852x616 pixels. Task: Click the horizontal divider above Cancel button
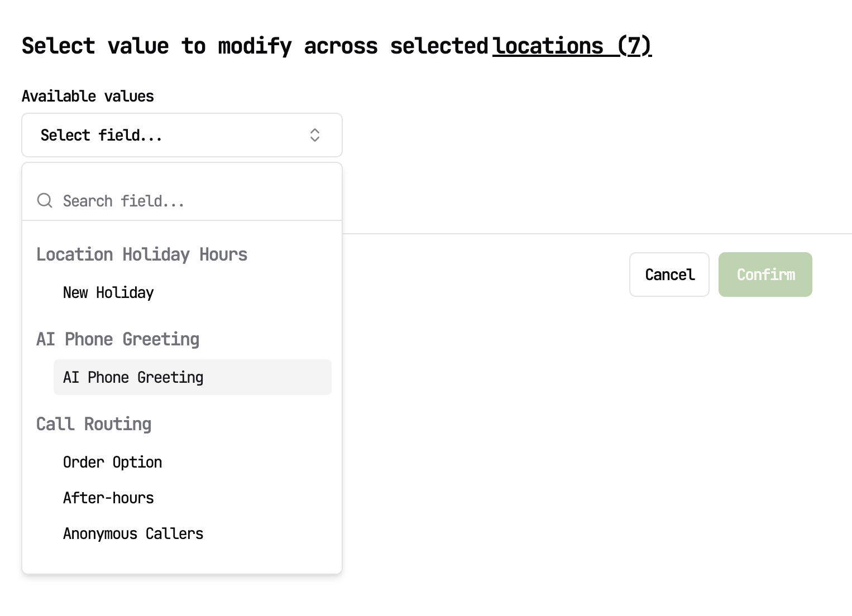coord(596,234)
